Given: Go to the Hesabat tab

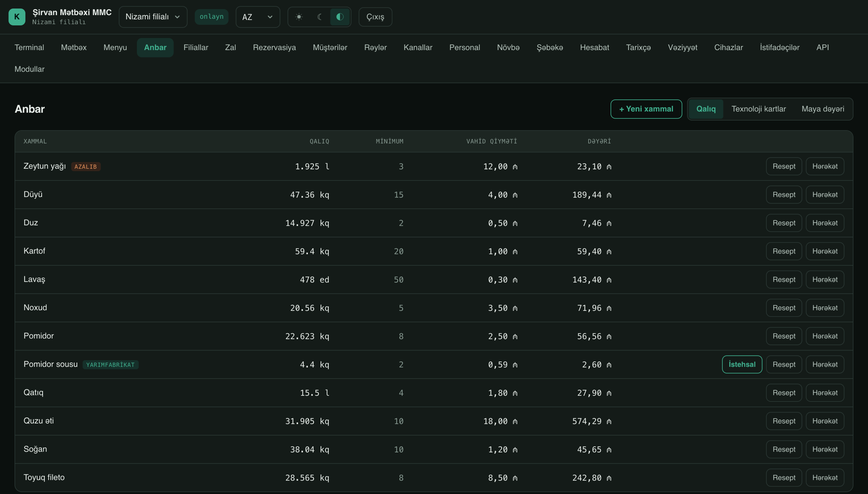Looking at the screenshot, I should [x=595, y=48].
